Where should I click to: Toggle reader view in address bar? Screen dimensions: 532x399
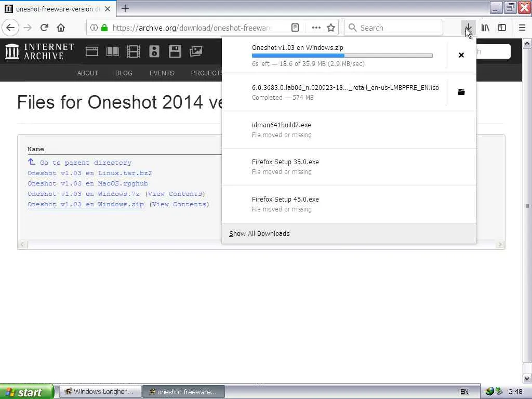tap(295, 28)
